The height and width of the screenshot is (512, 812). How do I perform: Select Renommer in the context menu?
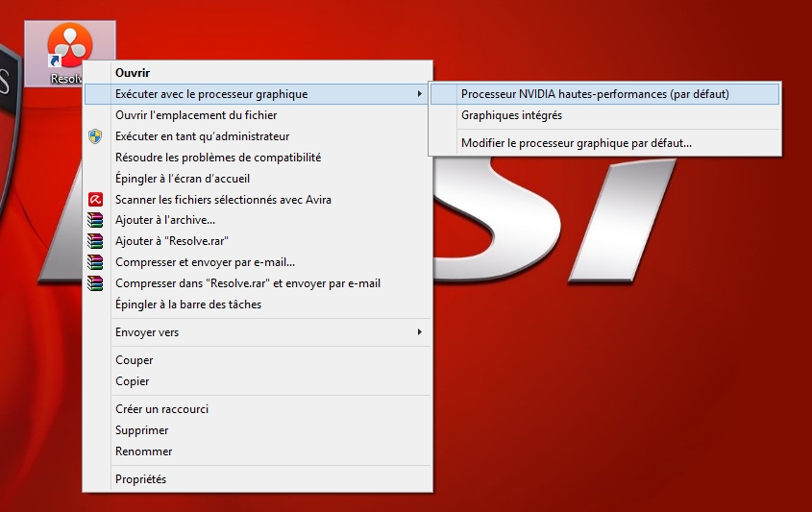pos(258,451)
